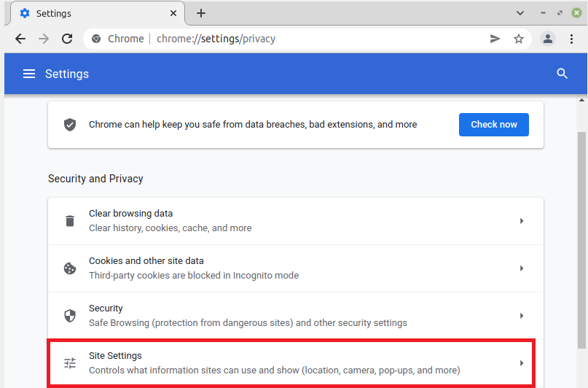Select the Settings tab
The width and height of the screenshot is (588, 388).
[x=98, y=13]
